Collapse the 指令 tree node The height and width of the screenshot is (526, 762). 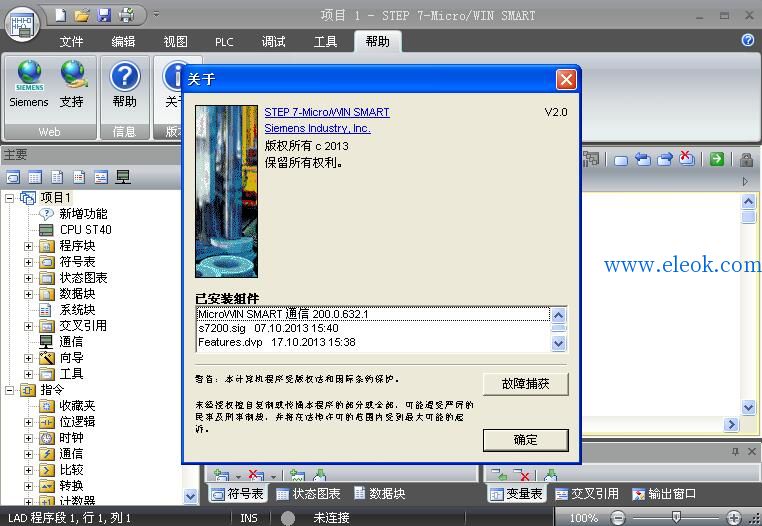click(10, 390)
